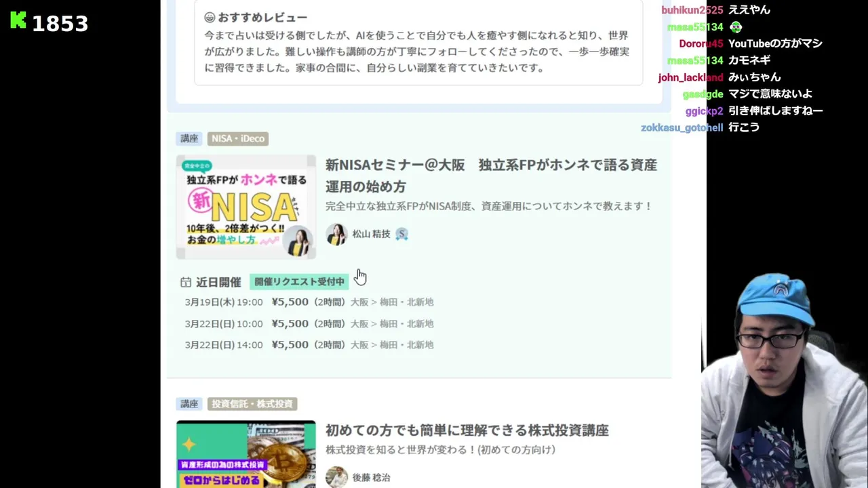Screen dimensions: 868x488
Task: Click the badge icon beside 松山 精技
Action: tap(401, 234)
